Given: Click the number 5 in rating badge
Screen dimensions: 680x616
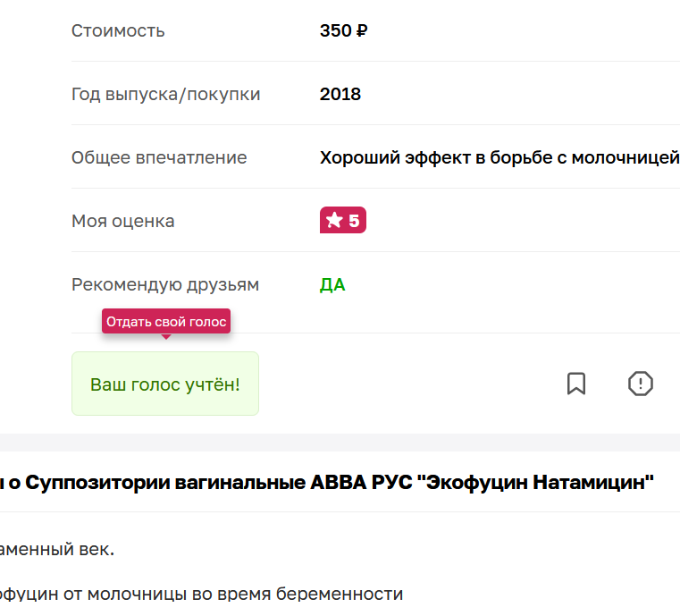Looking at the screenshot, I should pos(354,221).
